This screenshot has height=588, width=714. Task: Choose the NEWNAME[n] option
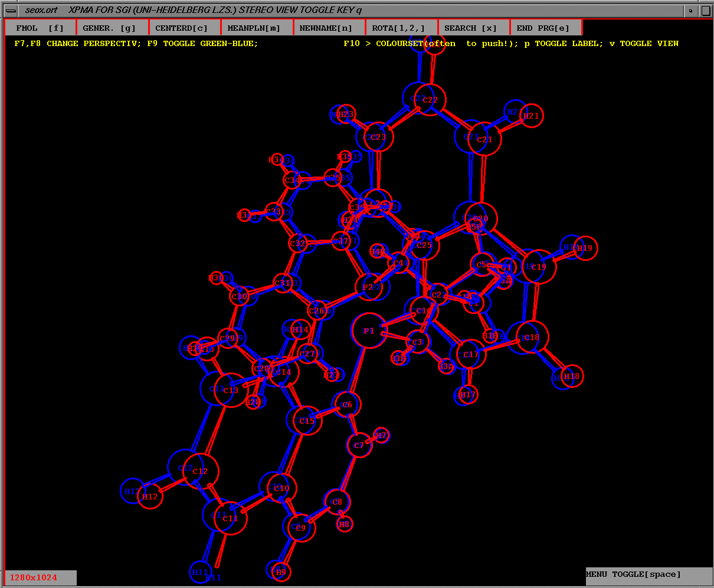click(x=329, y=28)
